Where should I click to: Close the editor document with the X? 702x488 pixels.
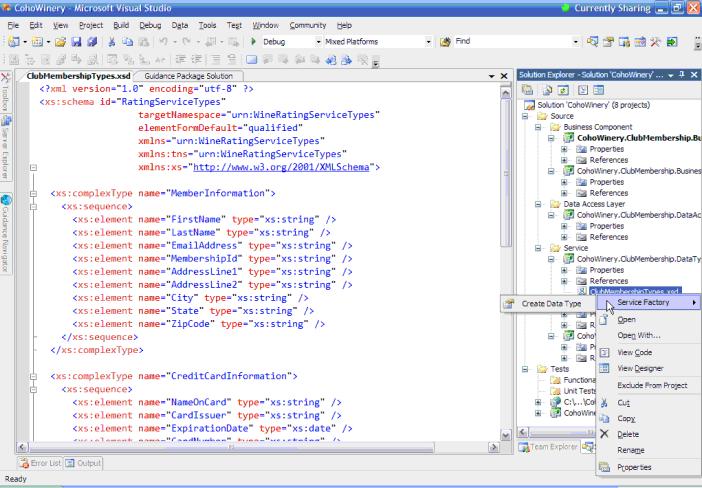click(504, 76)
